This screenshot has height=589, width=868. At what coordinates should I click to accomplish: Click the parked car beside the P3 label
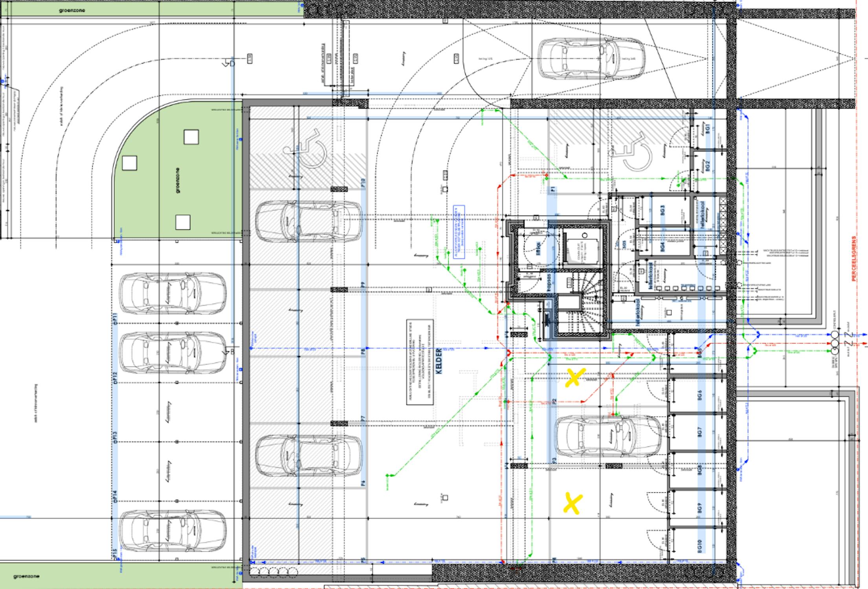607,437
